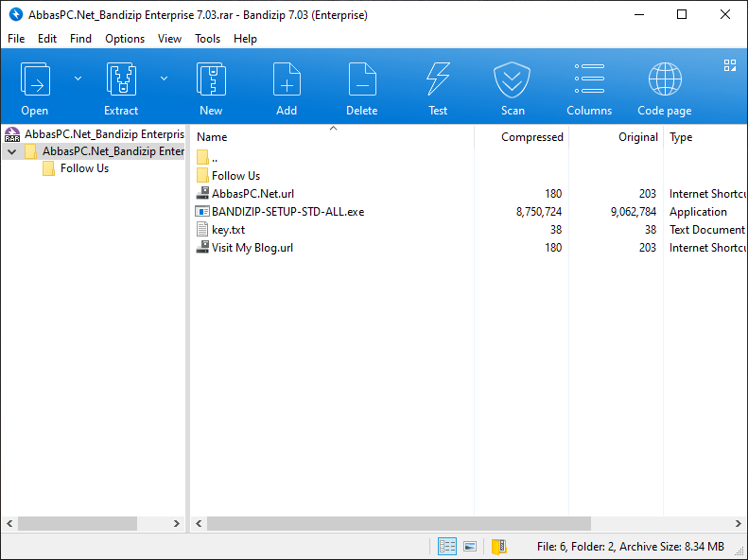
Task: Click the Bandizip app icon in title bar
Action: (x=16, y=14)
